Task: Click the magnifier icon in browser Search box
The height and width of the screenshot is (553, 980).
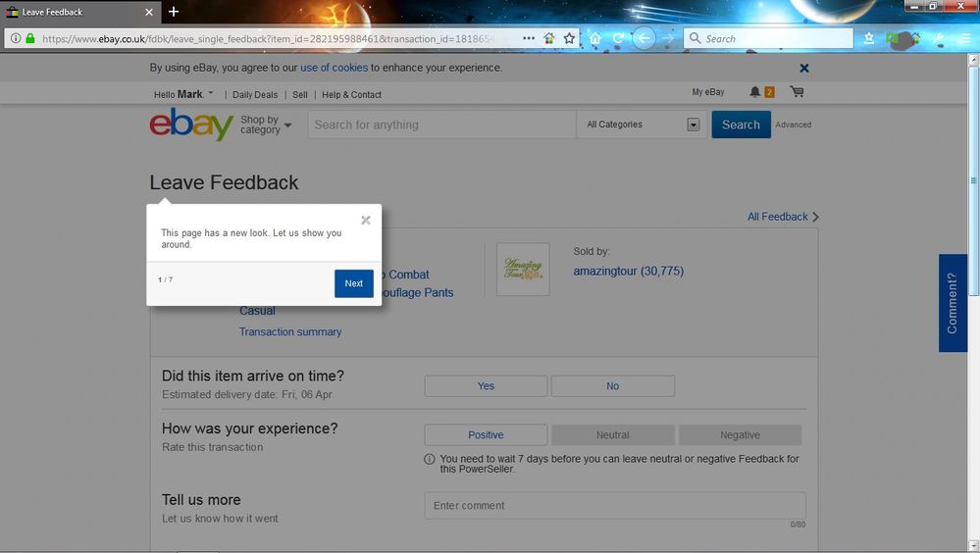Action: pyautogui.click(x=695, y=38)
